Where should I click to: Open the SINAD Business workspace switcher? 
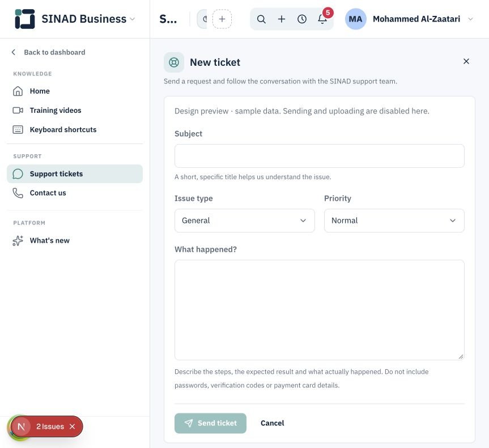tap(75, 19)
